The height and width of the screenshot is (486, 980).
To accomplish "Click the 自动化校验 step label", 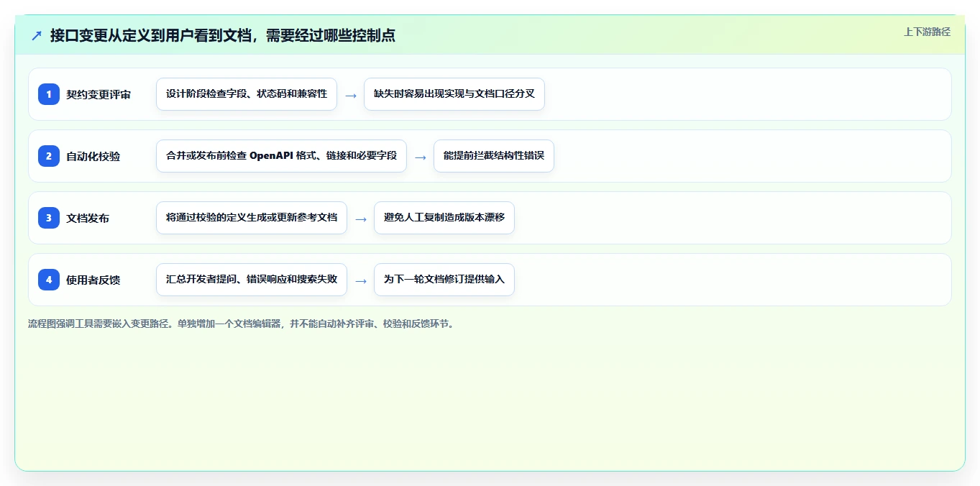I will coord(93,156).
